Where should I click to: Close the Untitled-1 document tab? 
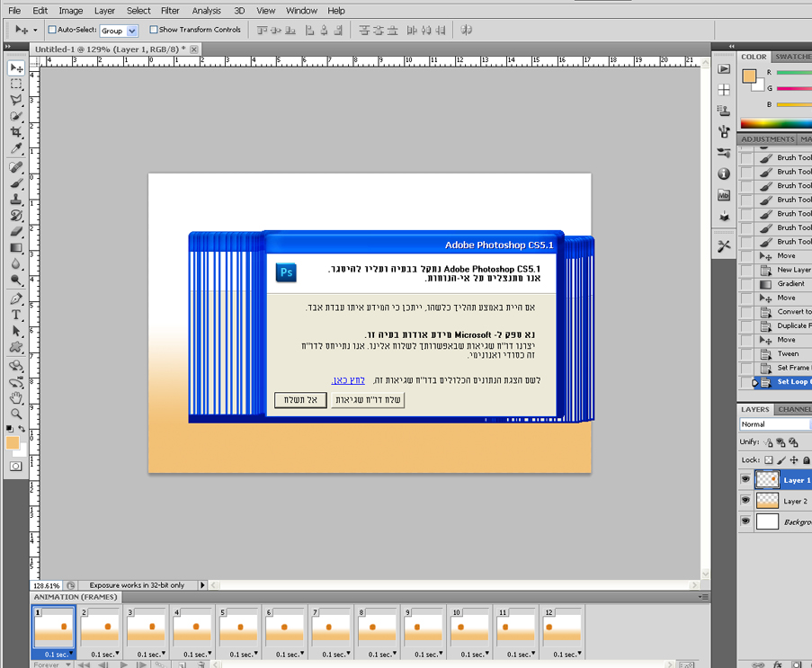click(193, 49)
